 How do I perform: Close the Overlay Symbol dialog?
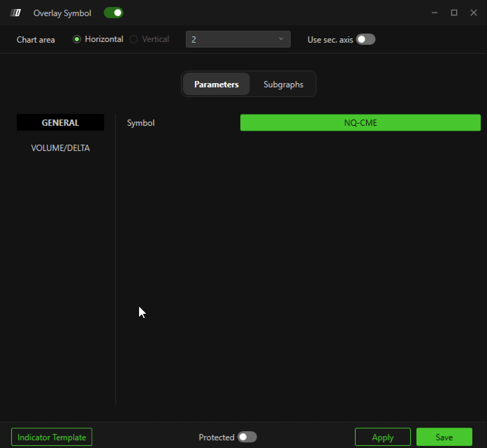473,13
